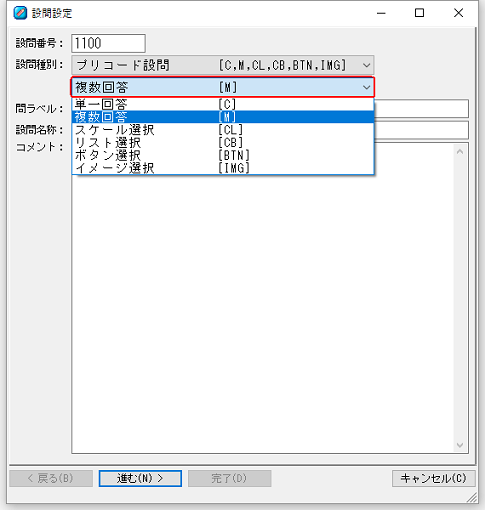This screenshot has width=485, height=510.
Task: Click the 設問番号 field containing 1100
Action: 108,43
